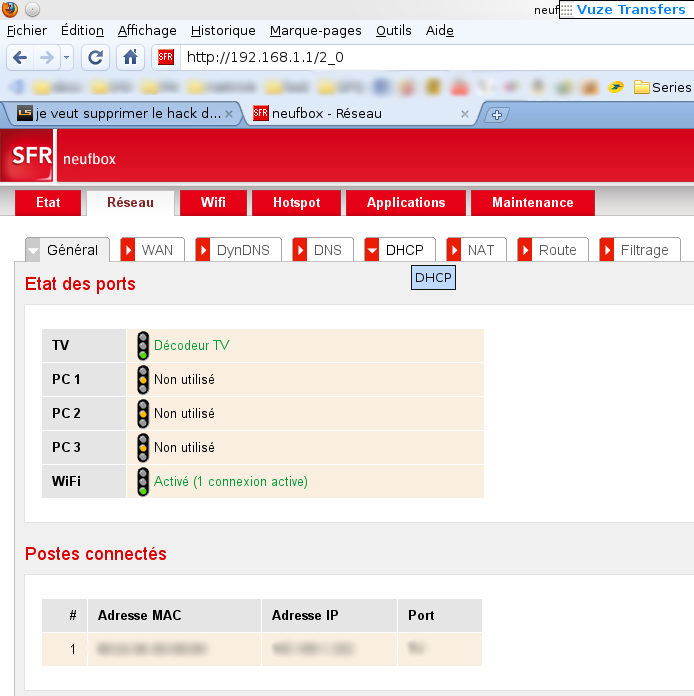The width and height of the screenshot is (694, 696).
Task: Open the Outils menu
Action: click(x=393, y=31)
